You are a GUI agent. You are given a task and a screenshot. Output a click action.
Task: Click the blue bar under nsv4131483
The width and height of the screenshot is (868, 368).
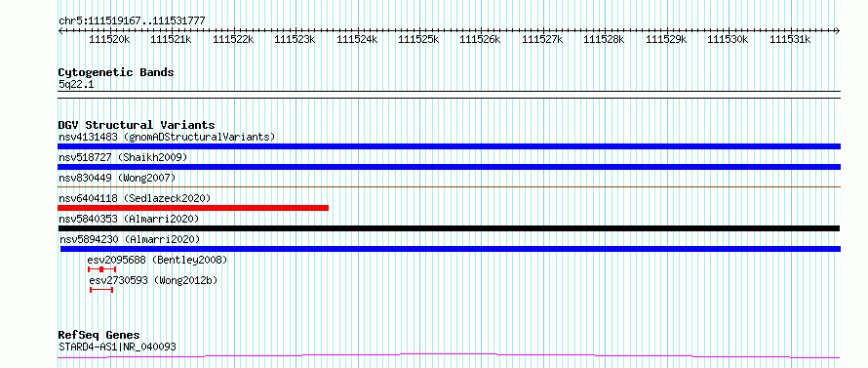(449, 146)
